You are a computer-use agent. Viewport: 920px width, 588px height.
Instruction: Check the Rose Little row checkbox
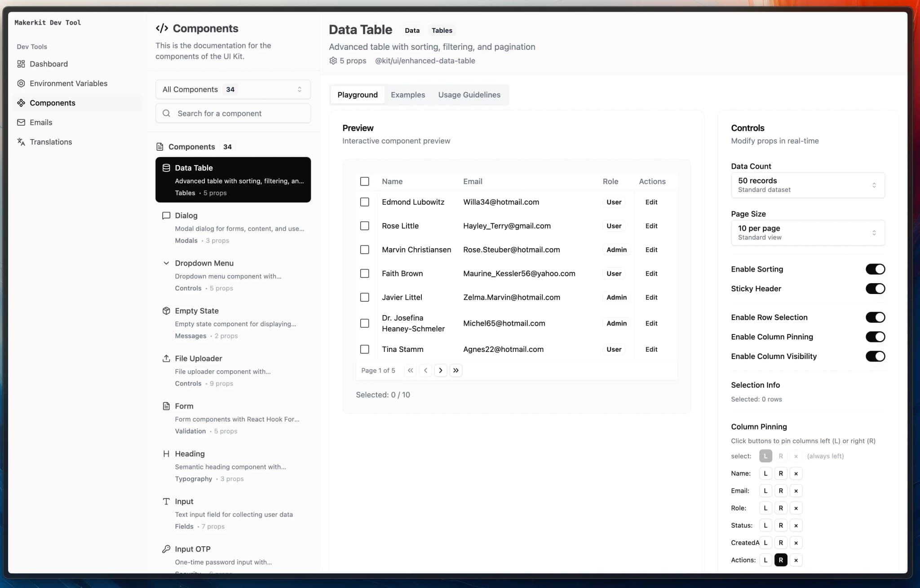(x=364, y=226)
